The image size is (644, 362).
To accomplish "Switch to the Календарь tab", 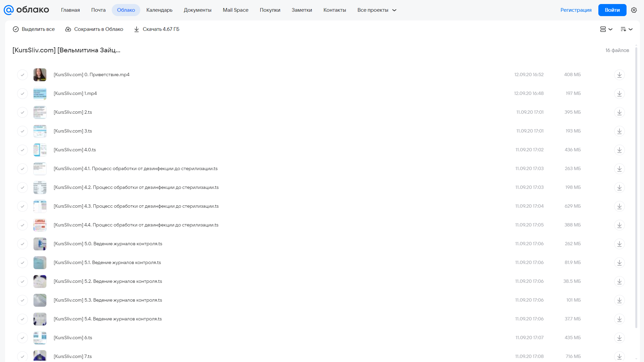I will click(159, 10).
